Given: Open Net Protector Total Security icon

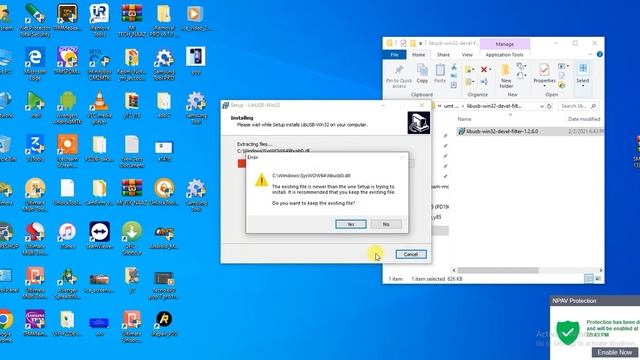Looking at the screenshot, I should [x=35, y=20].
